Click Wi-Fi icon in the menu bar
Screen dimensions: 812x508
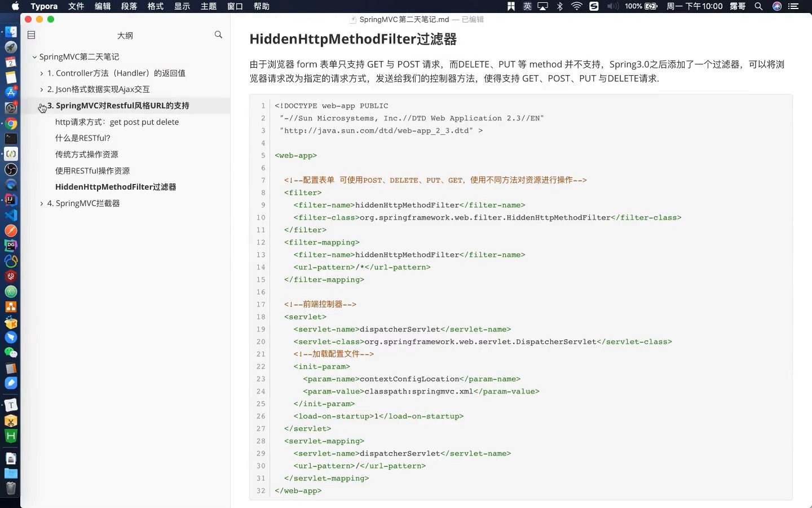coord(576,6)
